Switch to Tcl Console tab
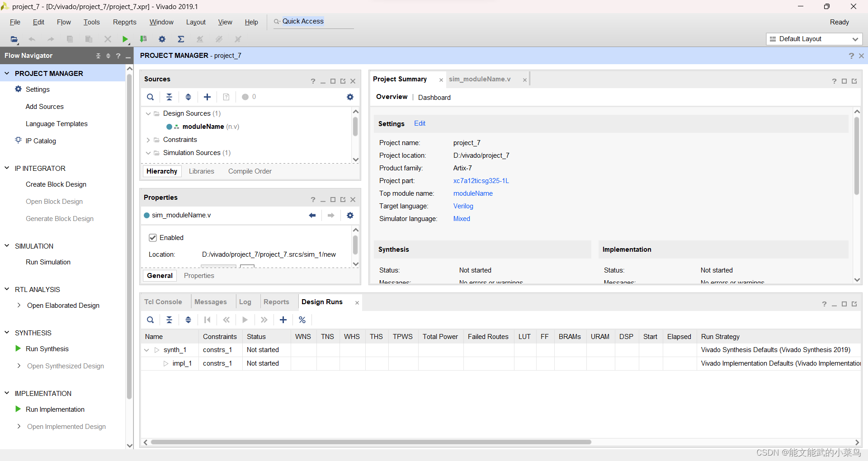Viewport: 868px width, 461px height. pyautogui.click(x=163, y=302)
